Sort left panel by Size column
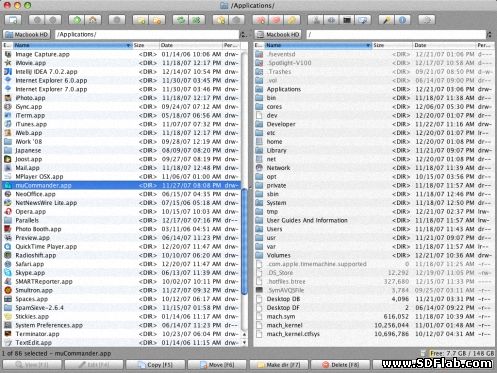 tap(146, 45)
